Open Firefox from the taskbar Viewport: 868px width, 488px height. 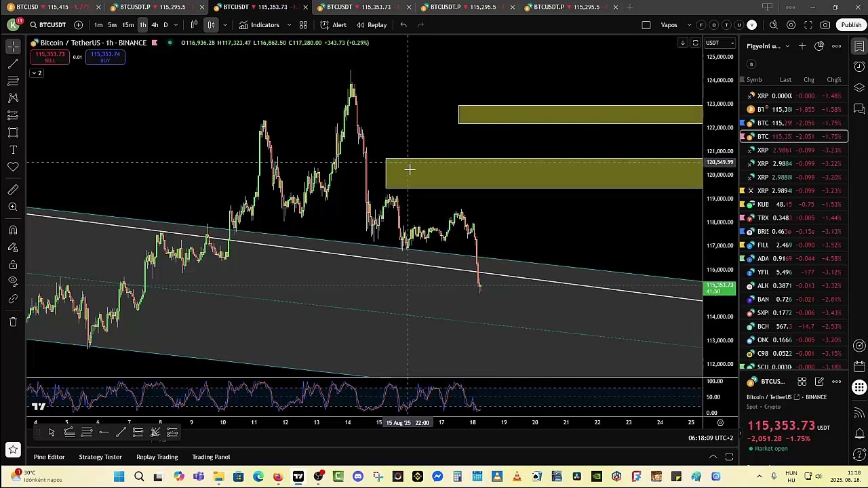point(278,476)
